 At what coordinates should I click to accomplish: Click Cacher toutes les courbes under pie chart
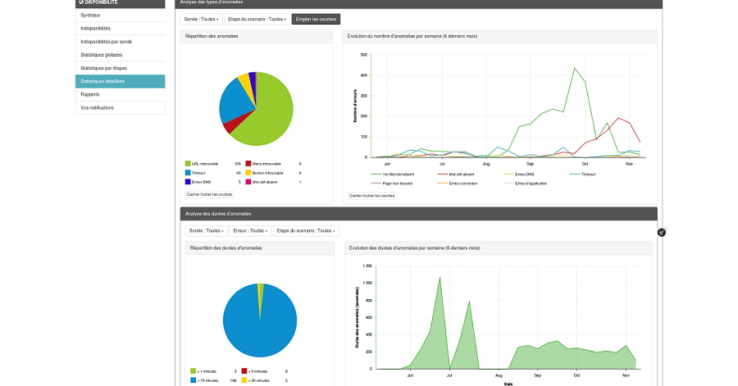[209, 194]
